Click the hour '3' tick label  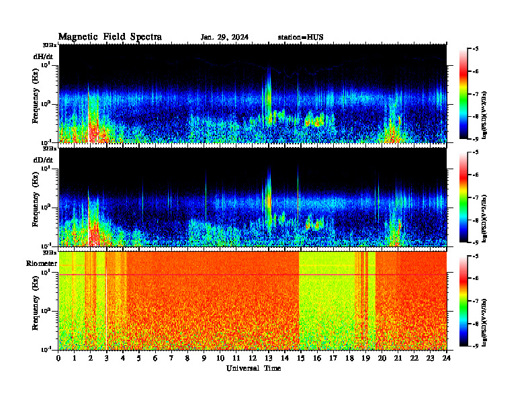107,358
